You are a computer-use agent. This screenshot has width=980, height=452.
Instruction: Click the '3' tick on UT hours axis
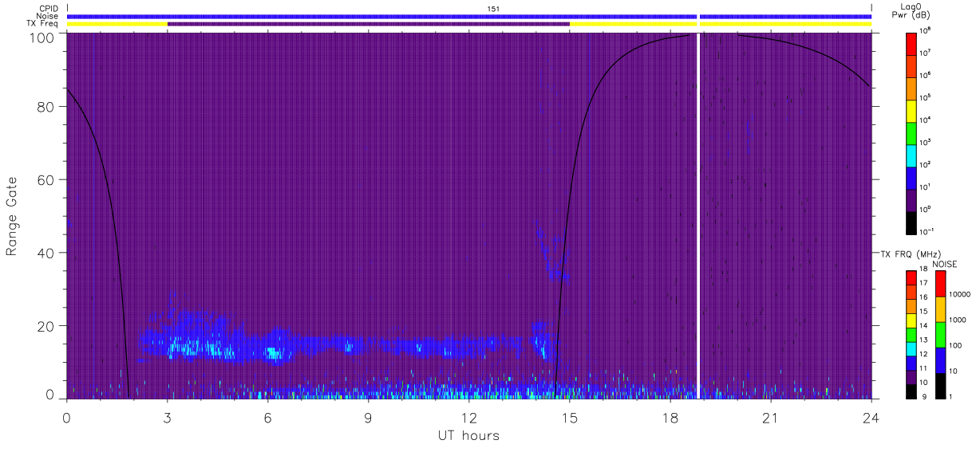(x=168, y=417)
